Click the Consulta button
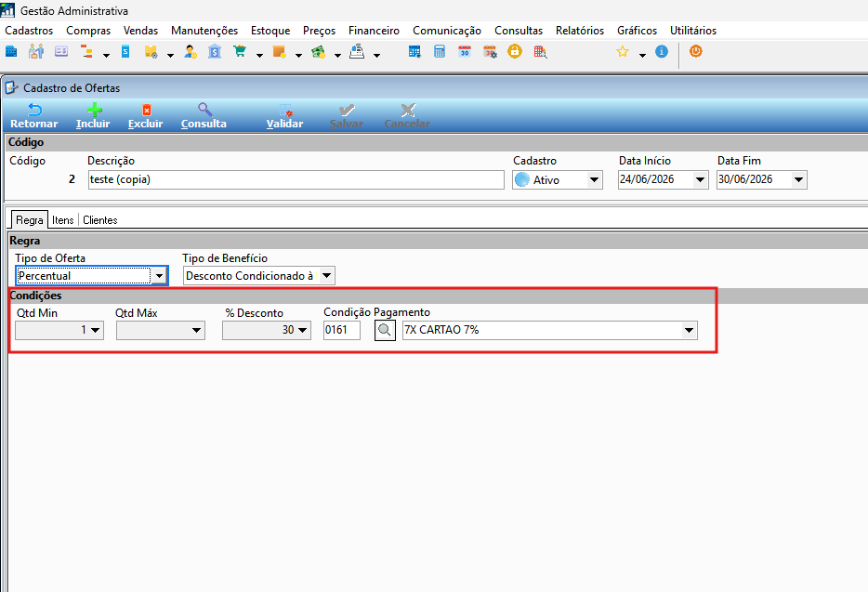This screenshot has width=868, height=592. (204, 116)
